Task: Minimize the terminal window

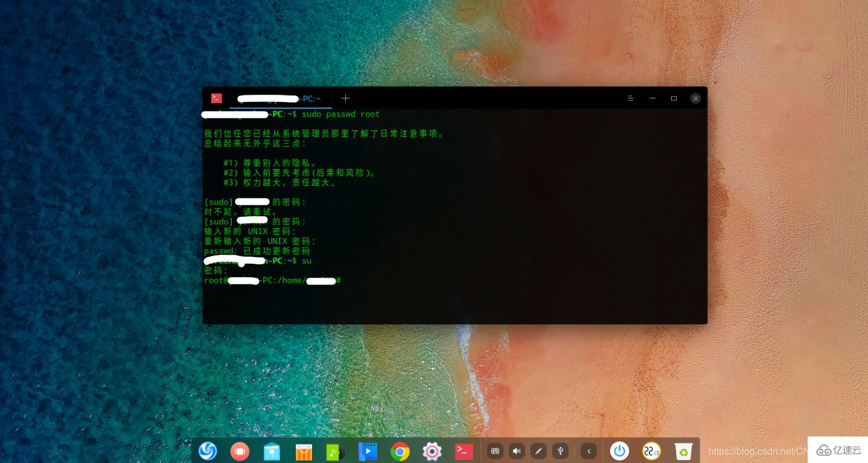Action: [x=653, y=98]
